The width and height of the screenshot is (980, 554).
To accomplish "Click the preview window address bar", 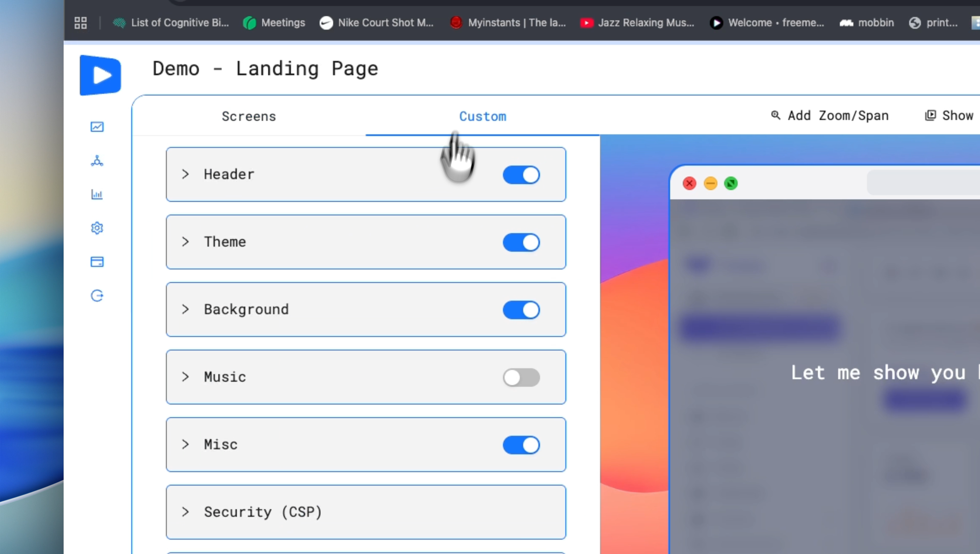I will pyautogui.click(x=924, y=183).
